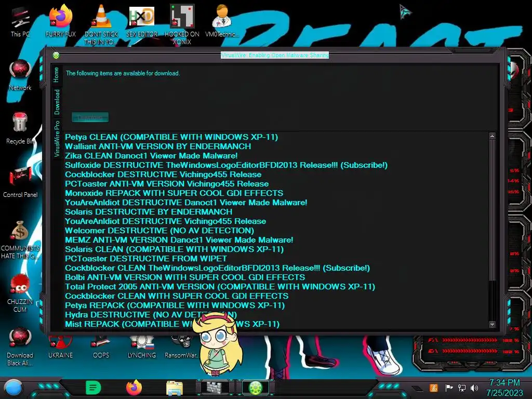532x399 pixels.
Task: Select 'Zika CLEAN Danoct1 Viewer Made Malware!'
Action: (151, 156)
